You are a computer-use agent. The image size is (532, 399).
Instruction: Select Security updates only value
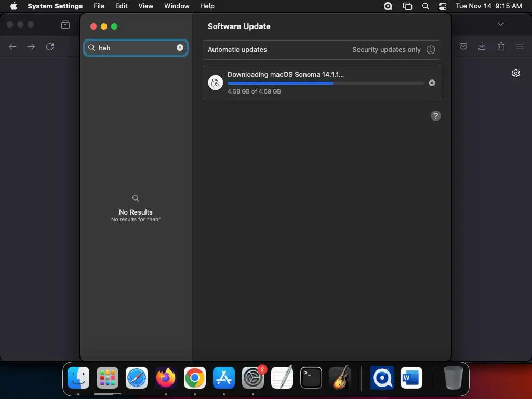pos(386,49)
